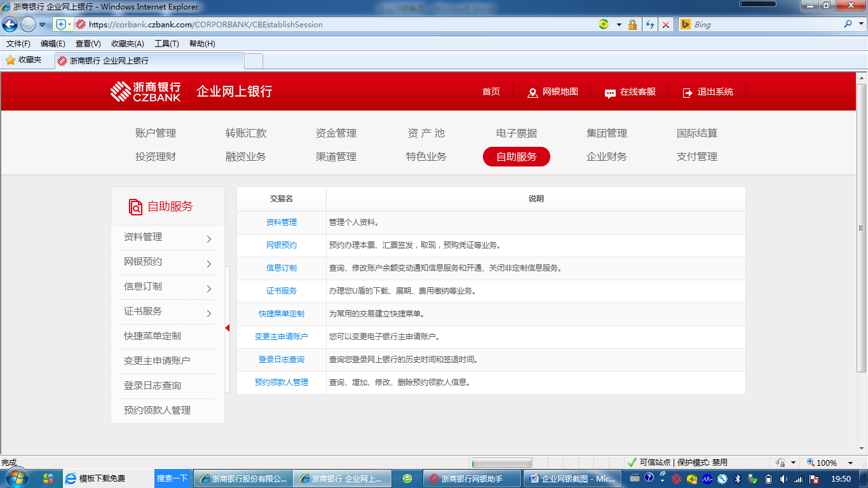Open the 账户管理 menu
Screen dimensions: 868x488
156,133
